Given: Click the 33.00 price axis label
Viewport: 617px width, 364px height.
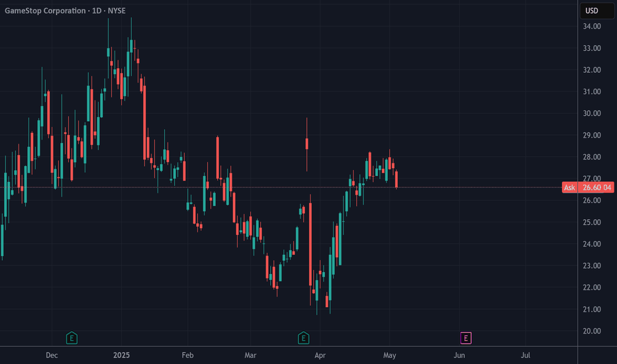Looking at the screenshot, I should pos(592,48).
